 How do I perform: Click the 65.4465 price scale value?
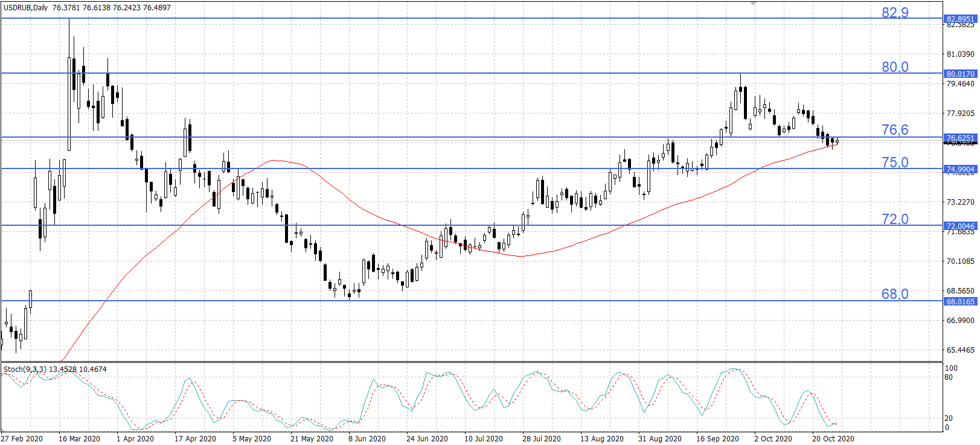click(x=961, y=350)
